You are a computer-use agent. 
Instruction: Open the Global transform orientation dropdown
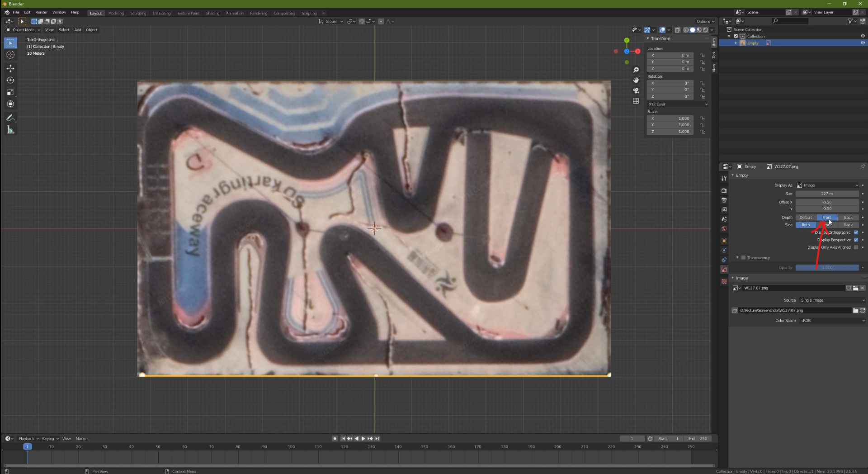(331, 21)
